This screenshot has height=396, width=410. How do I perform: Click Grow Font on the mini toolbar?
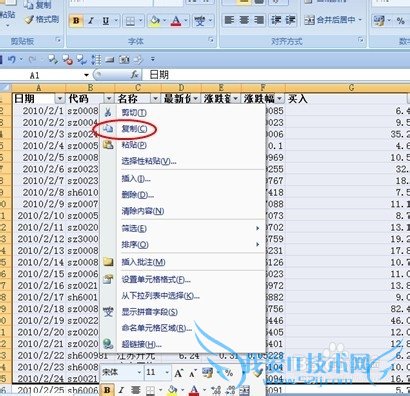click(179, 373)
